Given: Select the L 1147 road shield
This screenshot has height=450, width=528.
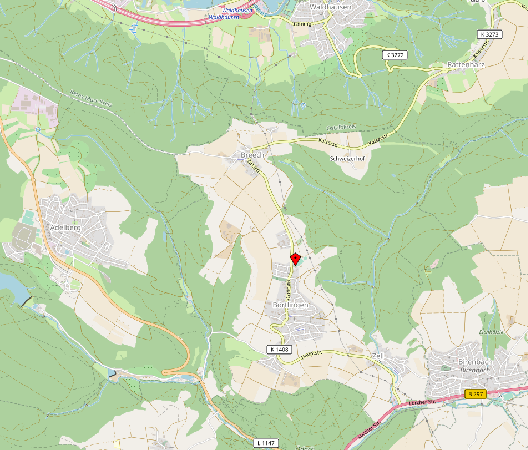Looking at the screenshot, I should (x=266, y=443).
